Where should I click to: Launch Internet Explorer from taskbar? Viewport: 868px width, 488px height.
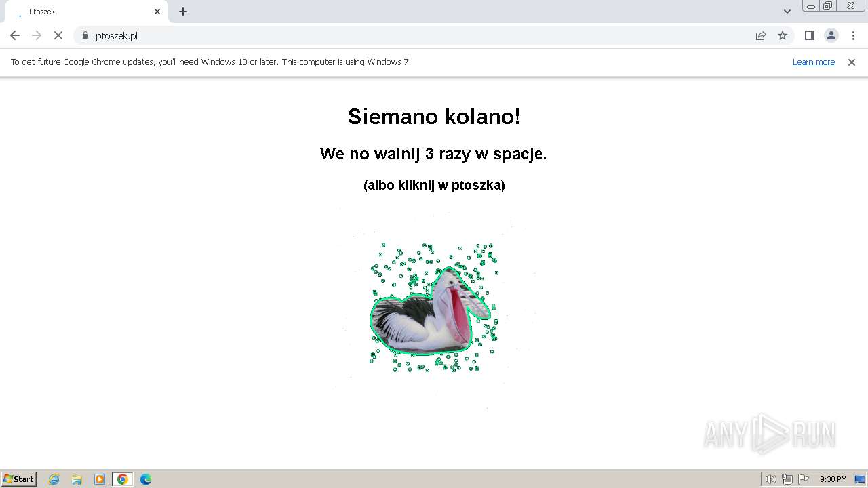[54, 479]
